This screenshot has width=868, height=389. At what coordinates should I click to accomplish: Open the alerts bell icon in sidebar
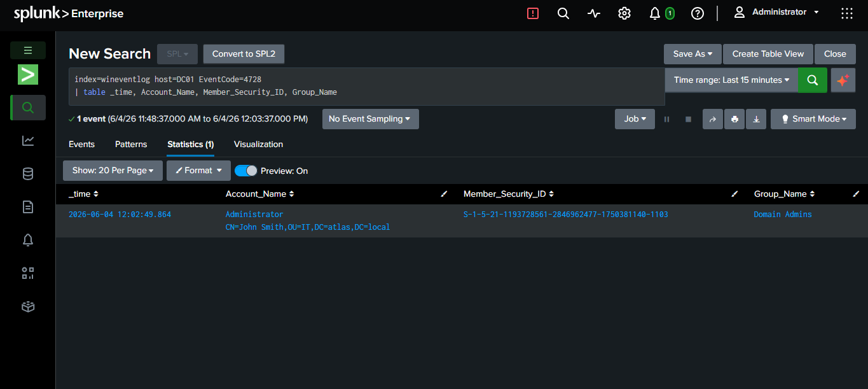[28, 240]
